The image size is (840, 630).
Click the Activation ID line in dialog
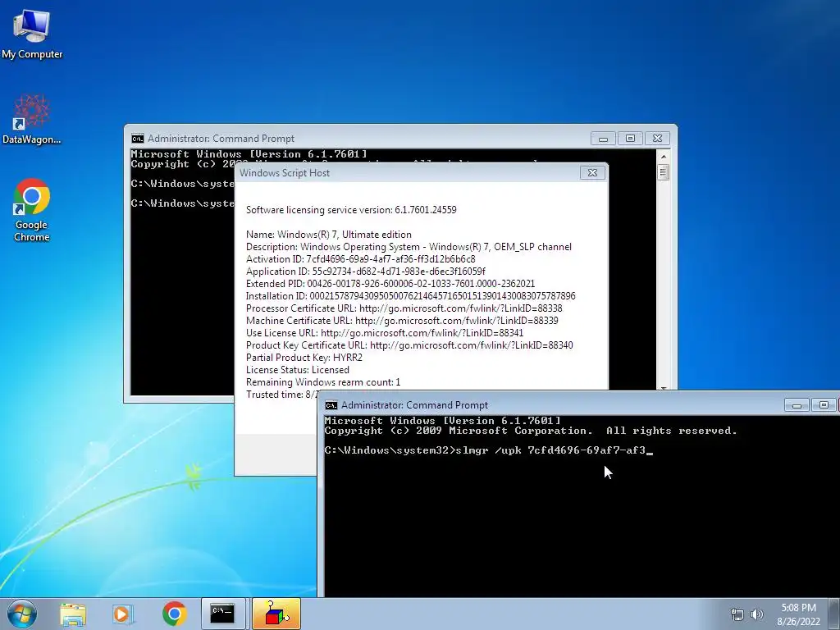pyautogui.click(x=361, y=259)
